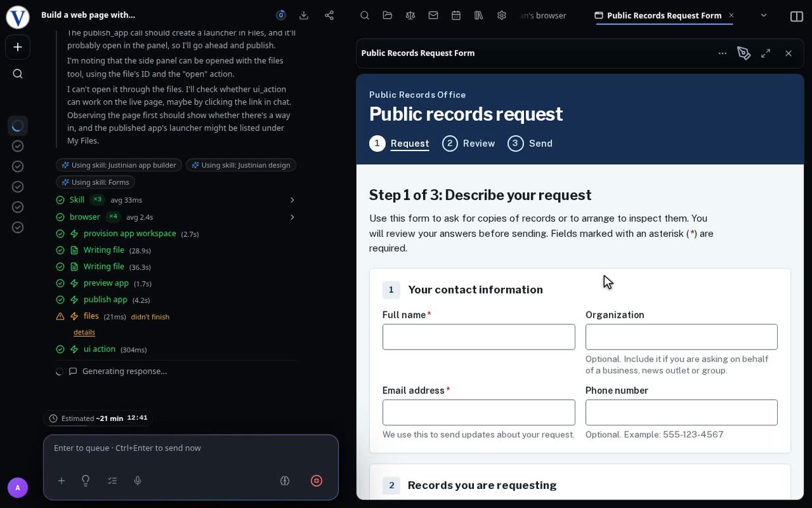Viewport: 812px width, 508px height.
Task: Go to step 2 Review in form stepper
Action: pos(469,143)
